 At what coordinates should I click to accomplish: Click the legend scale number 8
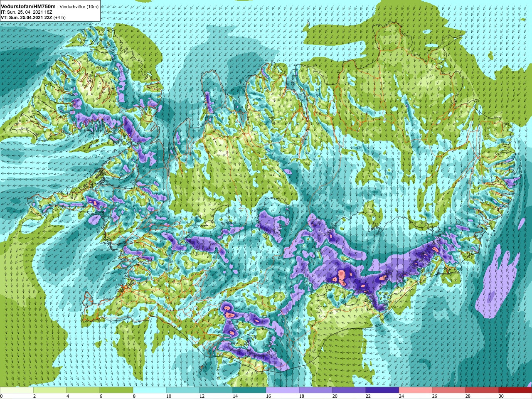pos(134,396)
